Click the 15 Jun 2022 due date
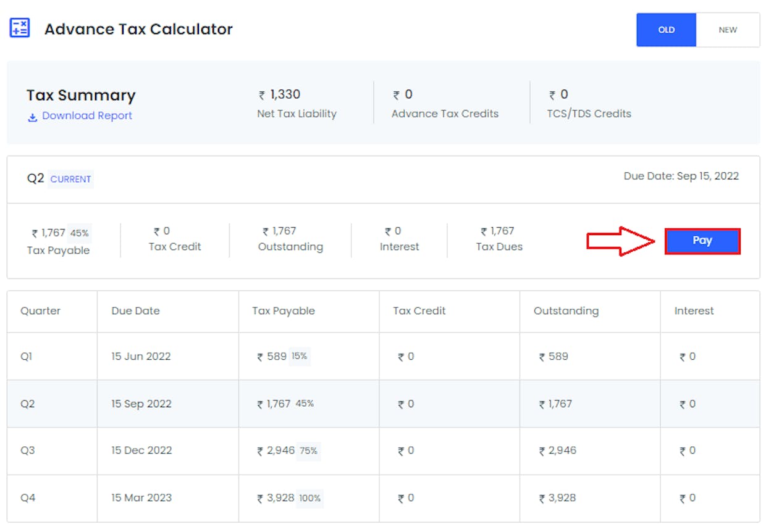 pyautogui.click(x=141, y=356)
